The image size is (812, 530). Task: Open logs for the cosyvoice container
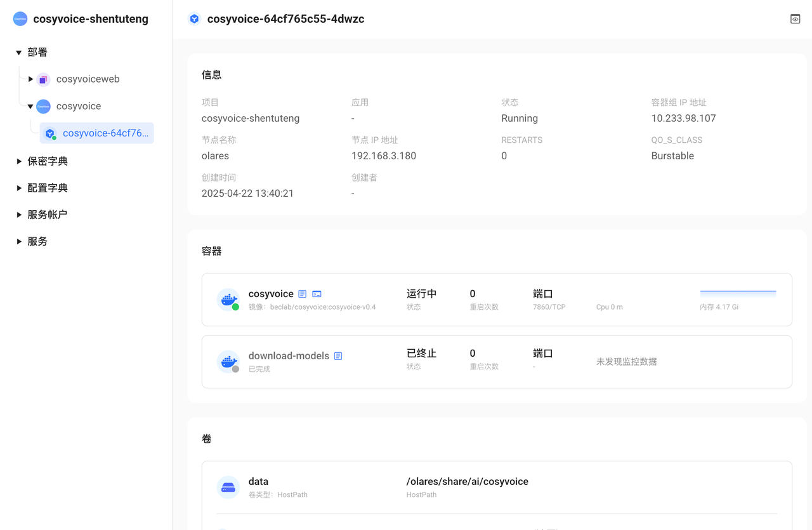point(303,294)
